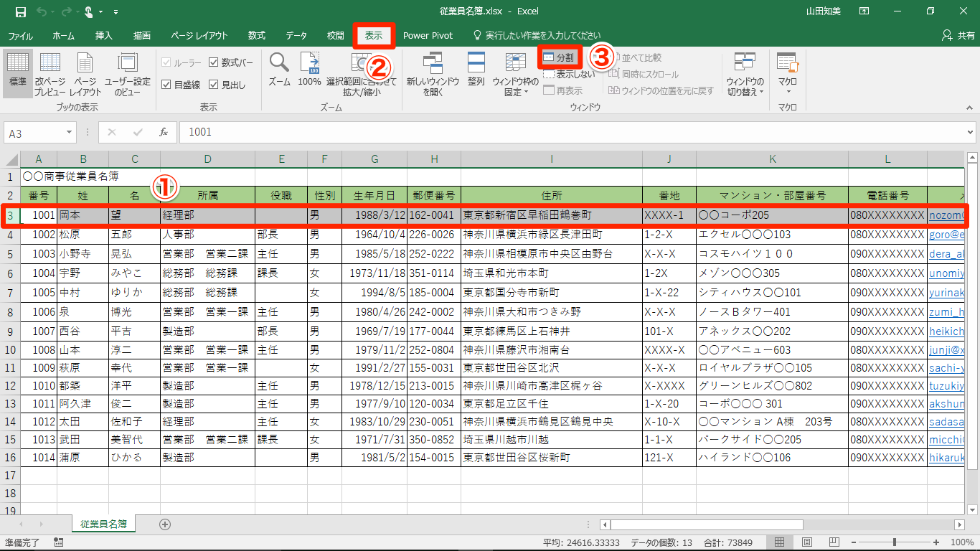Open ribbon display options in title bar
980x551 pixels.
[864, 11]
